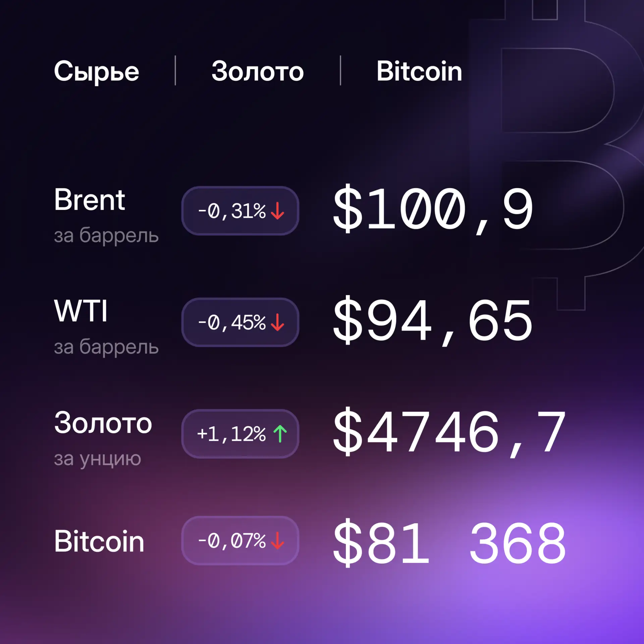Click the red down arrow beside -0,07%
Viewport: 644px width, 644px height.
[x=277, y=540]
